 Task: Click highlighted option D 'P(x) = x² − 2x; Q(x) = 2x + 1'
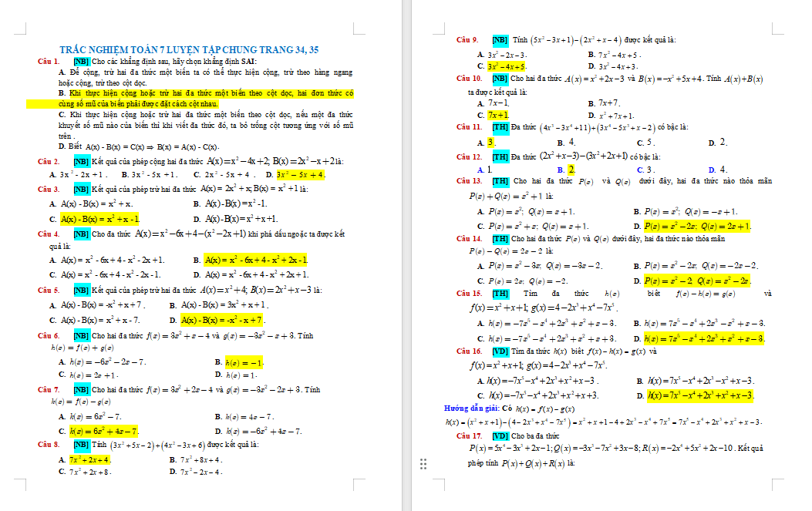pos(697,227)
